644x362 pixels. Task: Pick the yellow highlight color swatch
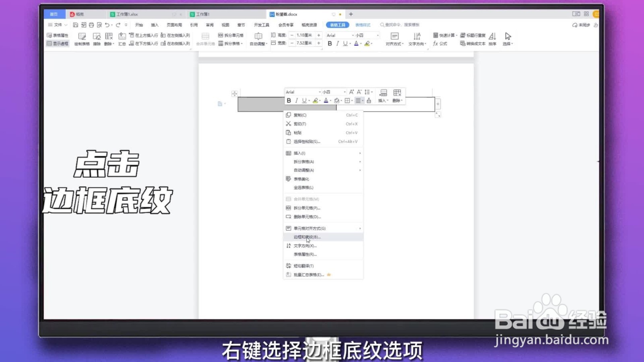coord(367,43)
